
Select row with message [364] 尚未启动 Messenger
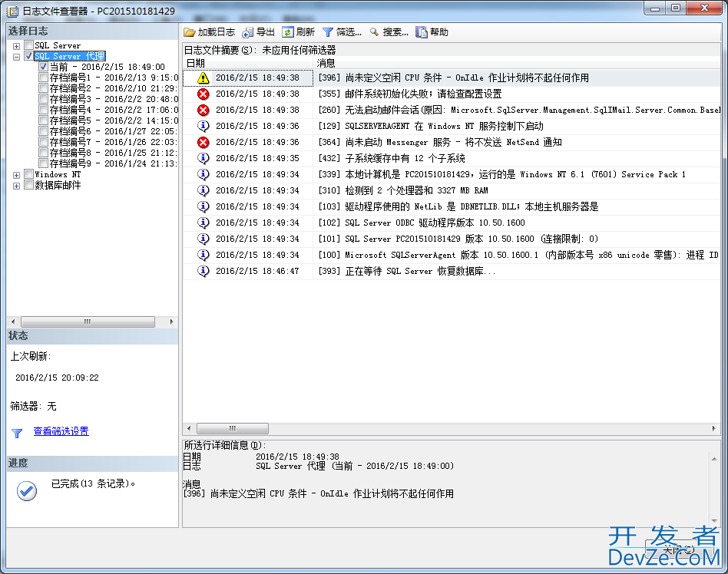coord(452,143)
